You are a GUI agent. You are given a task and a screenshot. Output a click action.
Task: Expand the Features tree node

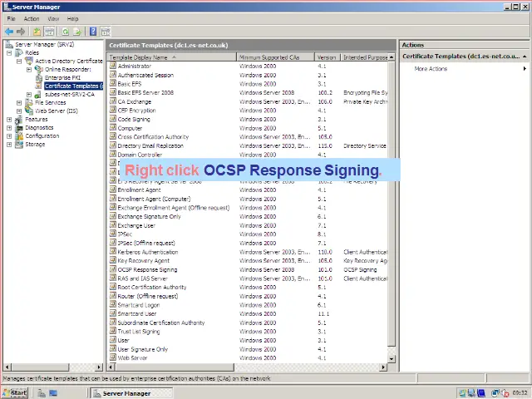pyautogui.click(x=9, y=120)
